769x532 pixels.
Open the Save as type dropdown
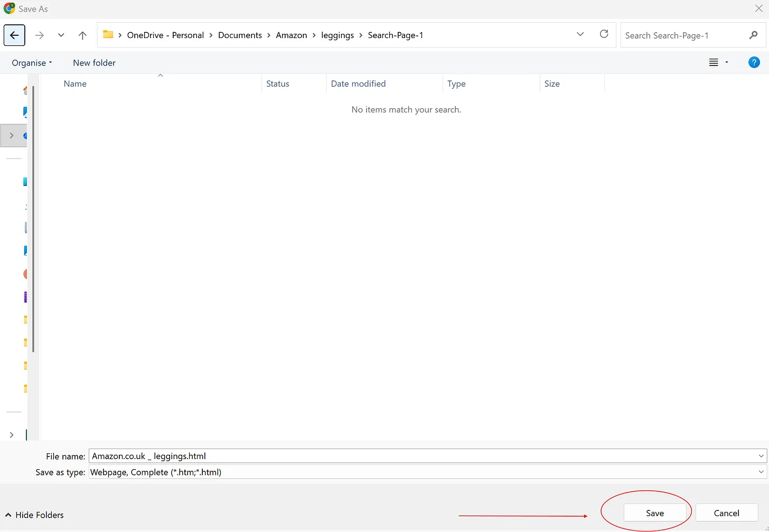coord(761,472)
